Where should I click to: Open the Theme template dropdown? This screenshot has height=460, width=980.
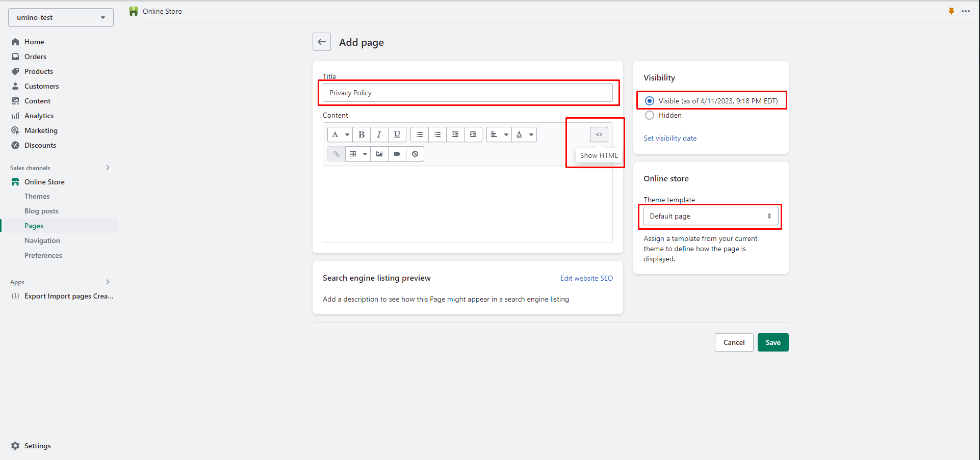(x=710, y=216)
